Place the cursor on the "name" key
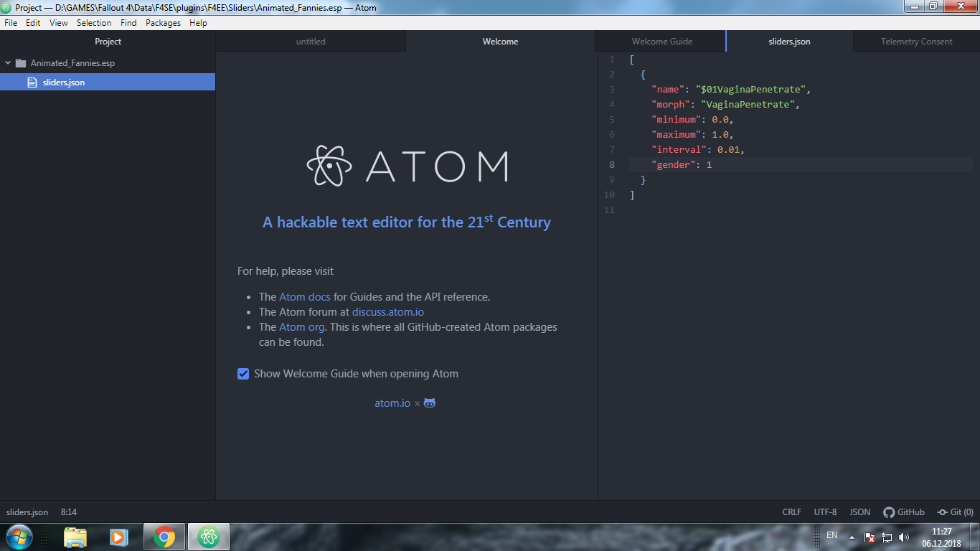Viewport: 980px width, 551px height. pyautogui.click(x=668, y=90)
